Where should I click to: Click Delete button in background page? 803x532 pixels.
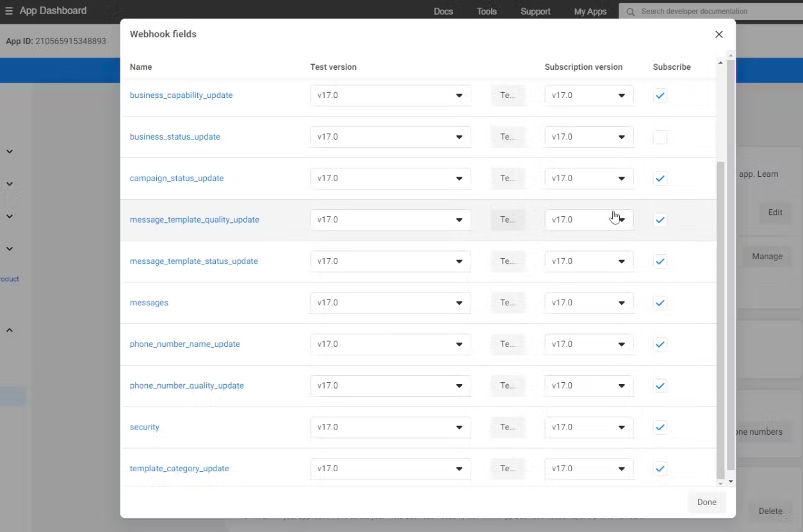pyautogui.click(x=770, y=511)
